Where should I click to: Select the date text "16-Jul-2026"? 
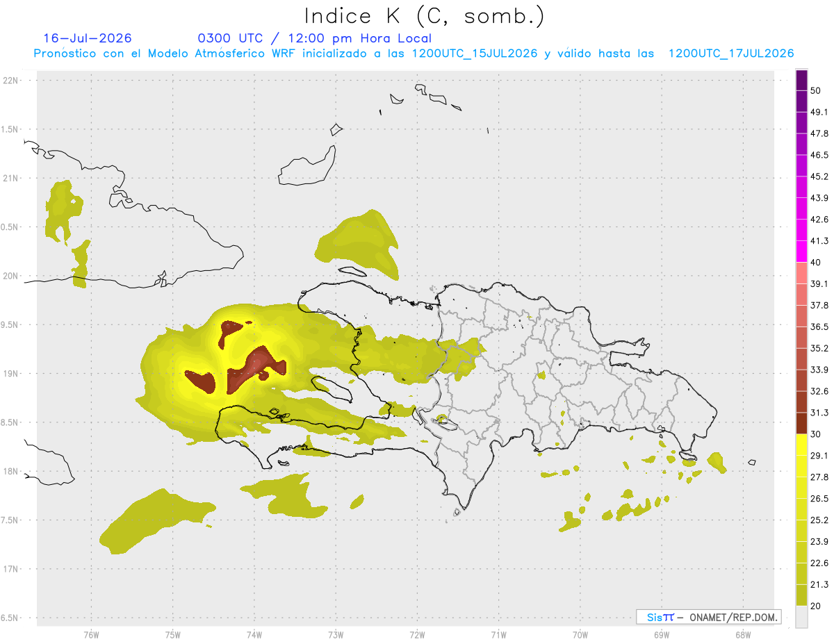click(88, 38)
